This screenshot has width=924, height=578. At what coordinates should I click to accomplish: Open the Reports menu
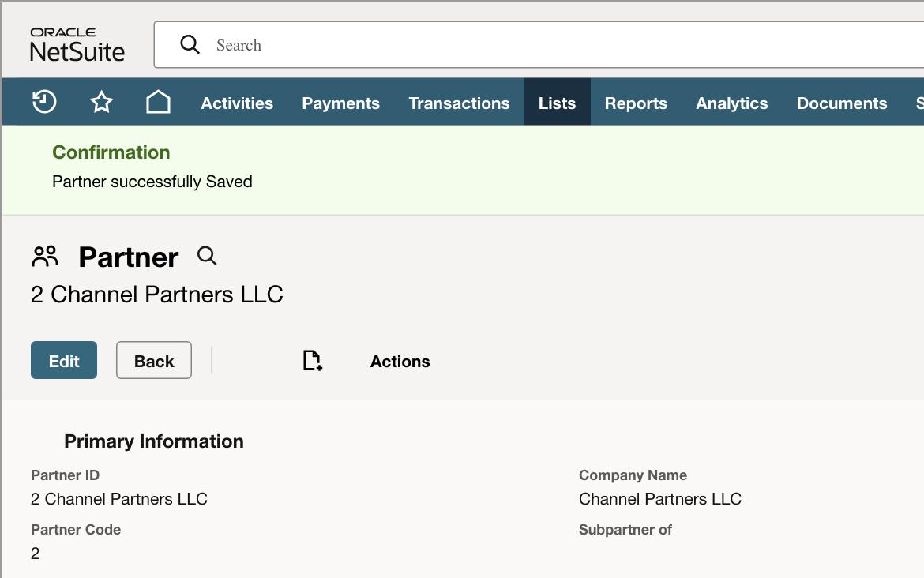click(x=636, y=103)
